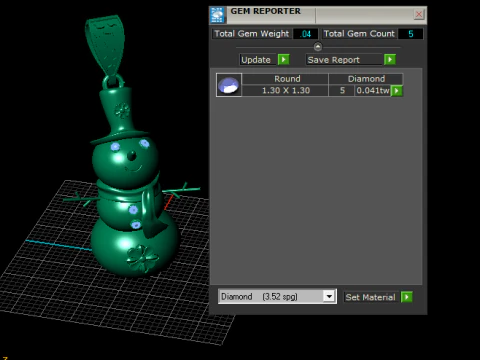This screenshot has width=480, height=360.
Task: Open the Diamond (3.52 spg) material dropdown
Action: click(x=277, y=296)
